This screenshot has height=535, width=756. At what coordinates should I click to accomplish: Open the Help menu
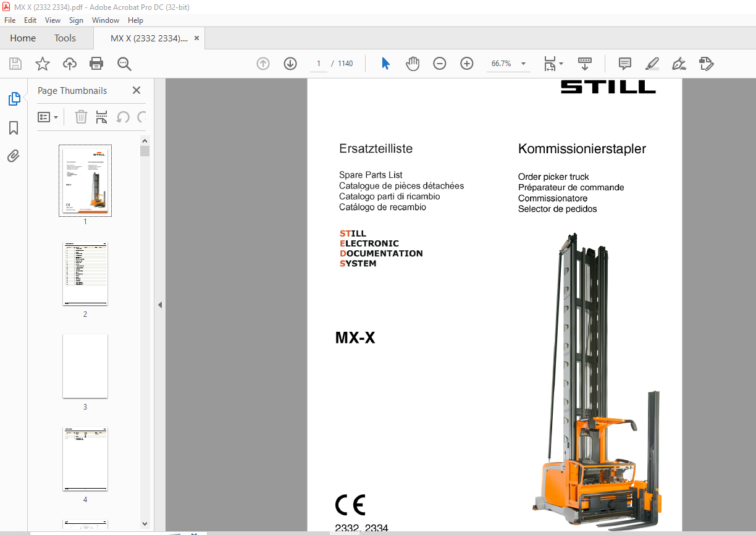click(135, 20)
